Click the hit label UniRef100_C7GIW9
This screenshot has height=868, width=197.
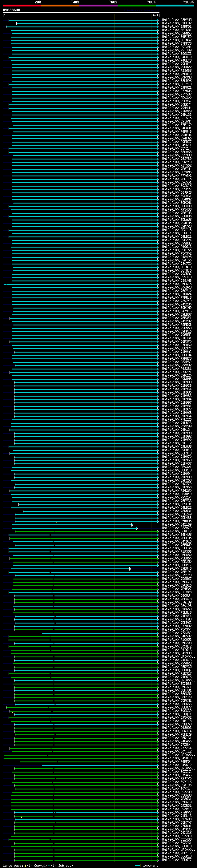click(x=176, y=603)
